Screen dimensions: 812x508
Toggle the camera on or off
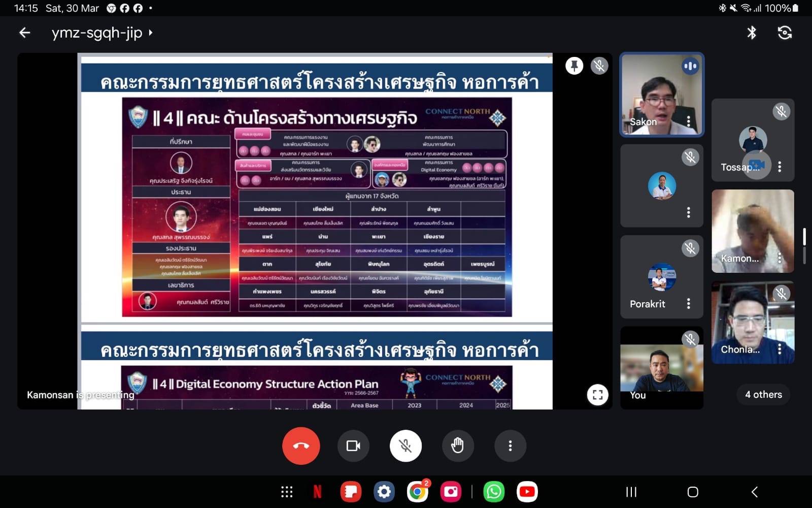click(353, 446)
